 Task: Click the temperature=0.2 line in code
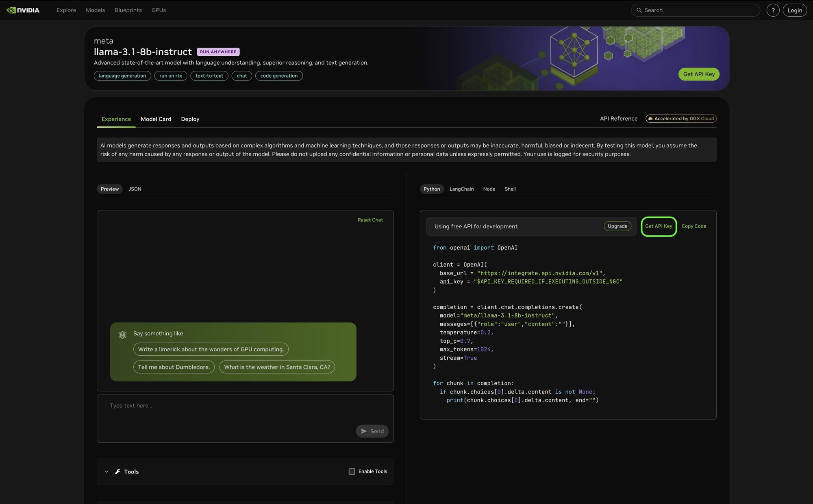pyautogui.click(x=467, y=332)
